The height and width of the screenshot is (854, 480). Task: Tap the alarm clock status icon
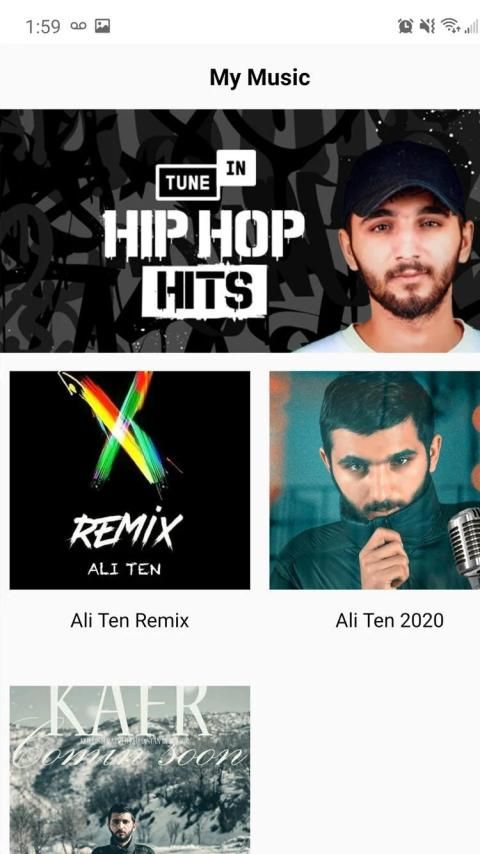coord(405,26)
